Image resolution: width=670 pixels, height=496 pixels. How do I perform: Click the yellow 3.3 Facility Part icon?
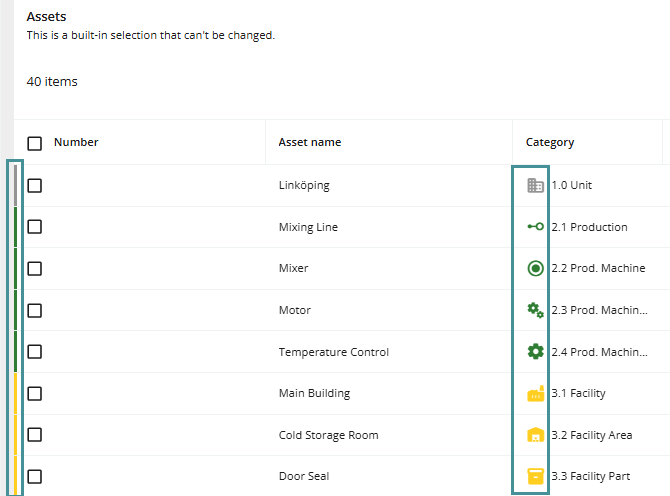click(535, 476)
